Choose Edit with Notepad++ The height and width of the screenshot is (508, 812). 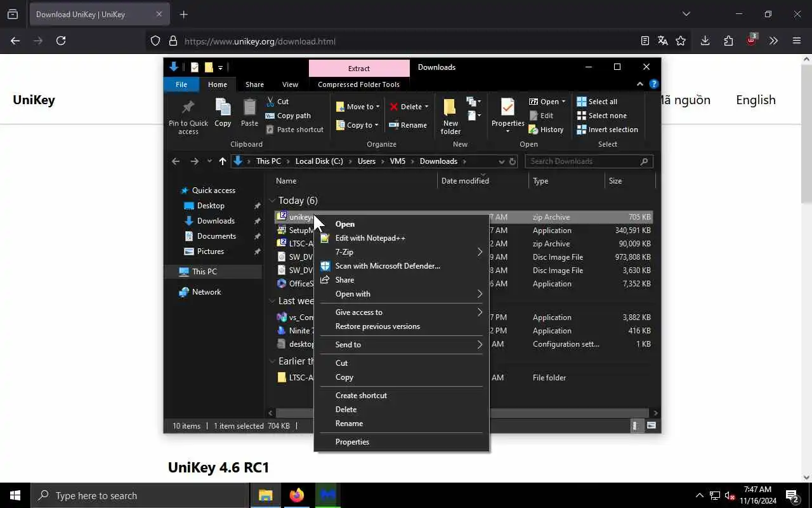click(x=401, y=238)
